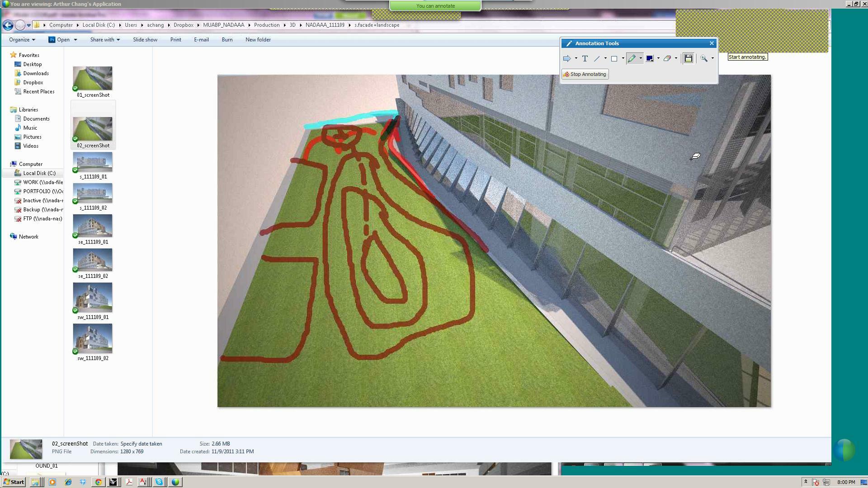This screenshot has width=868, height=488.
Task: Select the arrow annotation tool
Action: [x=566, y=58]
